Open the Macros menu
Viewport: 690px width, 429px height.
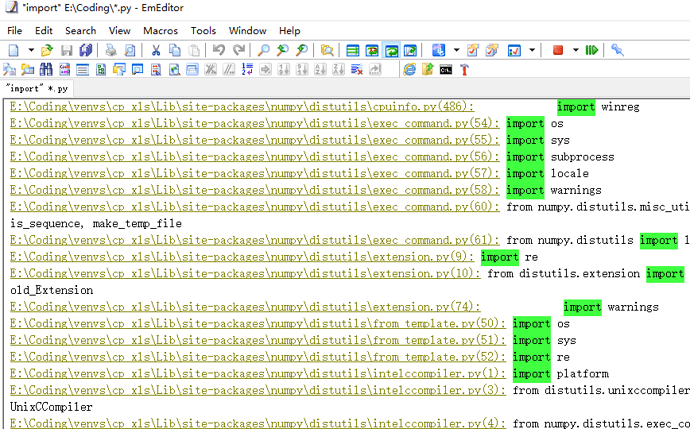tap(160, 31)
